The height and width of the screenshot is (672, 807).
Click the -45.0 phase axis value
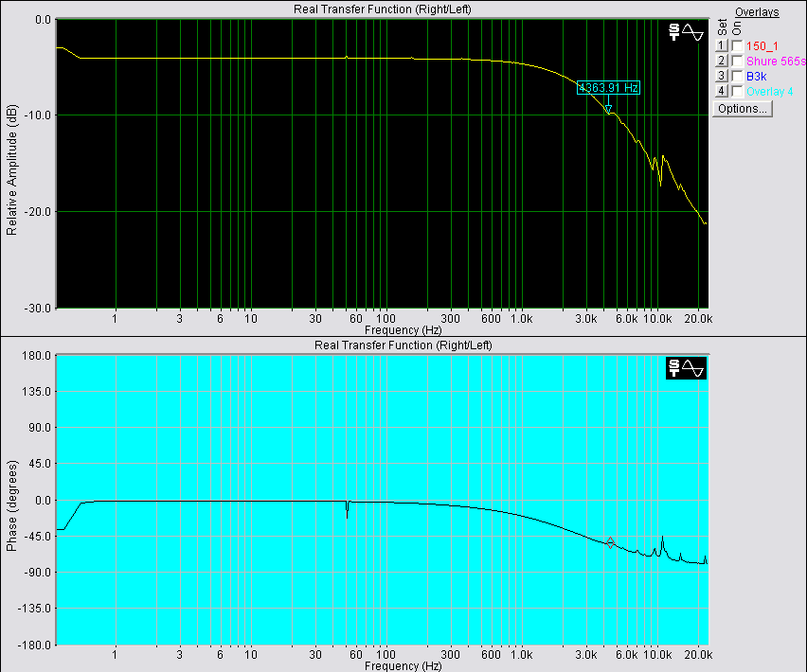[37, 537]
